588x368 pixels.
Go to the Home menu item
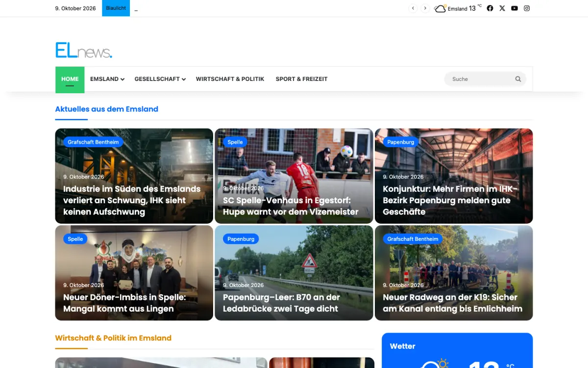pos(70,79)
